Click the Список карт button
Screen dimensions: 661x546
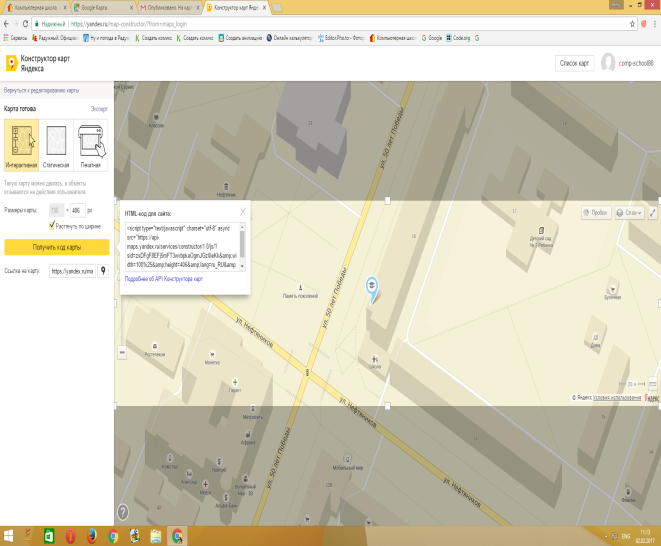pyautogui.click(x=574, y=63)
